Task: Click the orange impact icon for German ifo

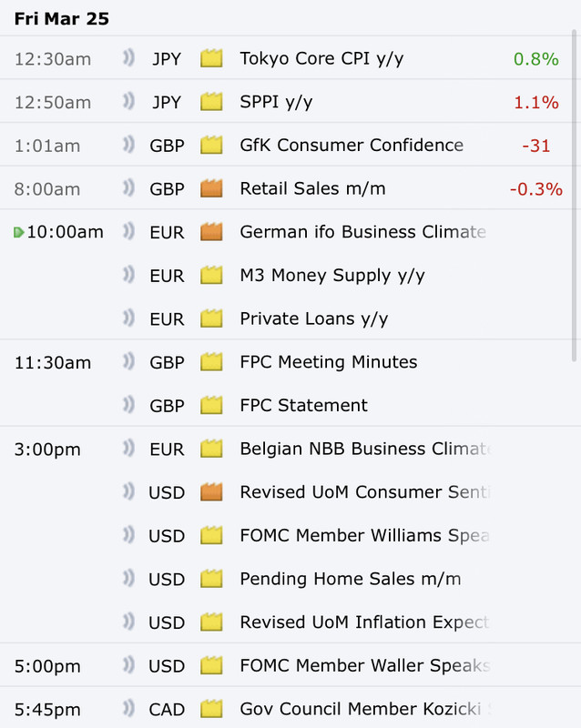Action: point(211,232)
